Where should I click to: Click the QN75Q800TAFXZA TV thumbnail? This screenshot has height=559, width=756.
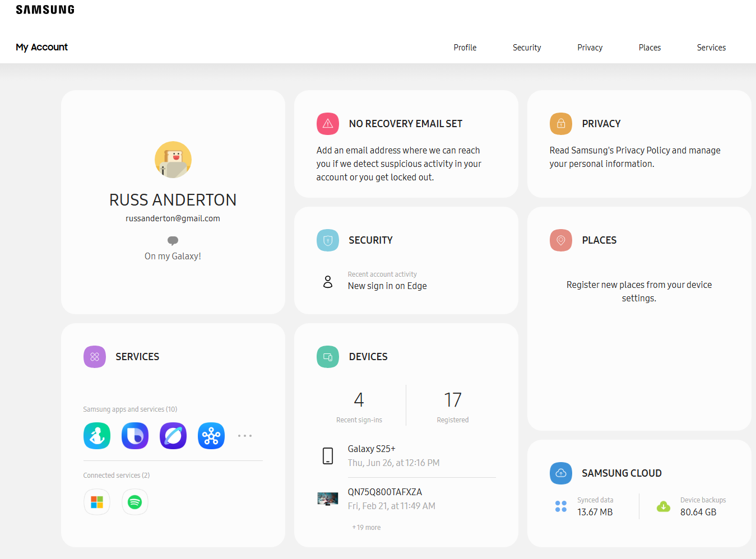tap(328, 499)
